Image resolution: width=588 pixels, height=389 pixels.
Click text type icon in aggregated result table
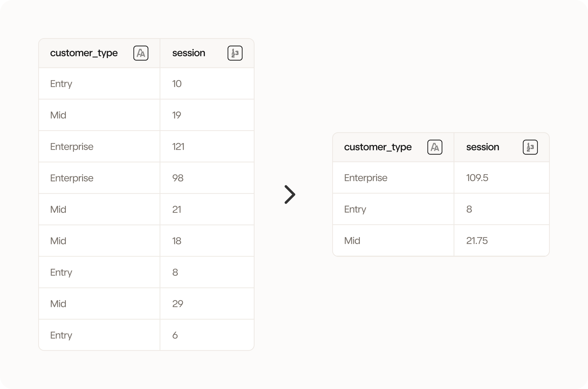point(435,147)
